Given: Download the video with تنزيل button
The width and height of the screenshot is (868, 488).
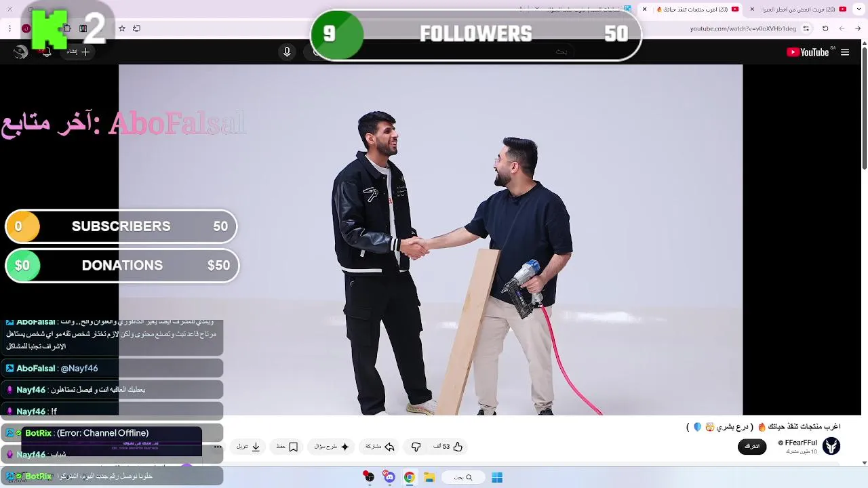Looking at the screenshot, I should 249,447.
